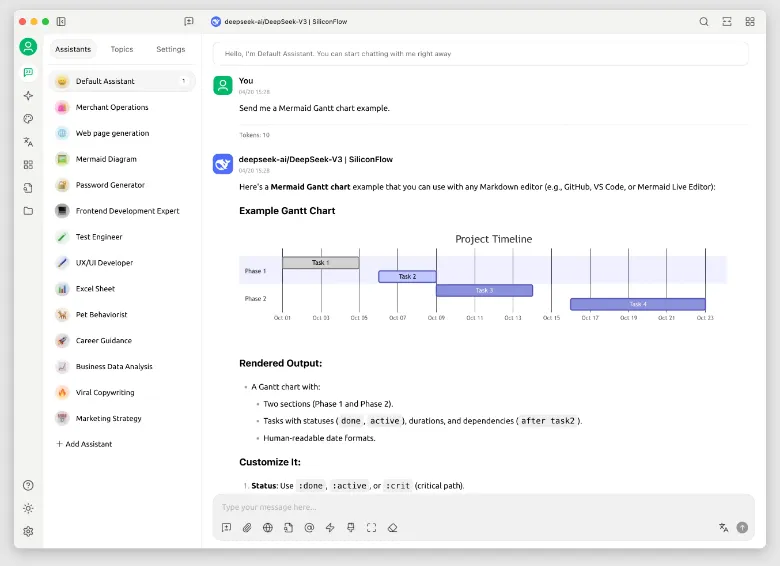Click the @ mention model icon
Screen dimensions: 780x566
click(309, 527)
